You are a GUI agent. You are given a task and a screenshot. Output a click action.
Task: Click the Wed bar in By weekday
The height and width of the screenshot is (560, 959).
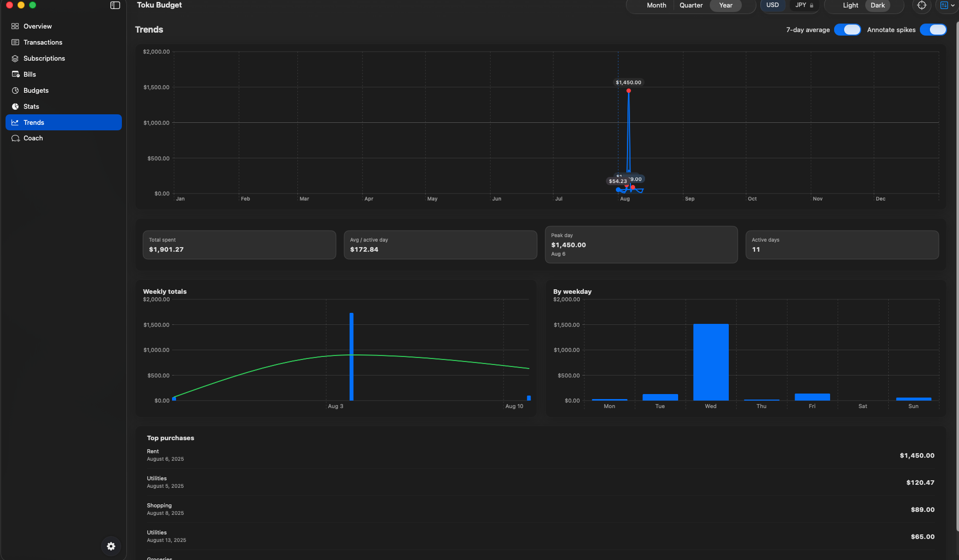click(x=711, y=362)
